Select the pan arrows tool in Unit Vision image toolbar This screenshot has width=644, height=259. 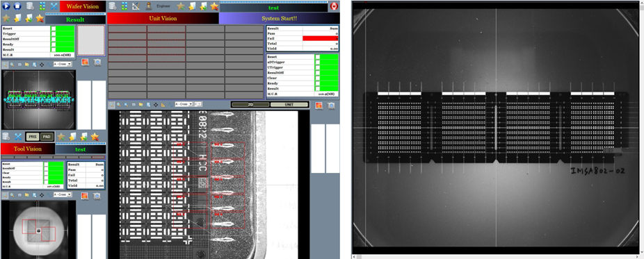pos(156,104)
